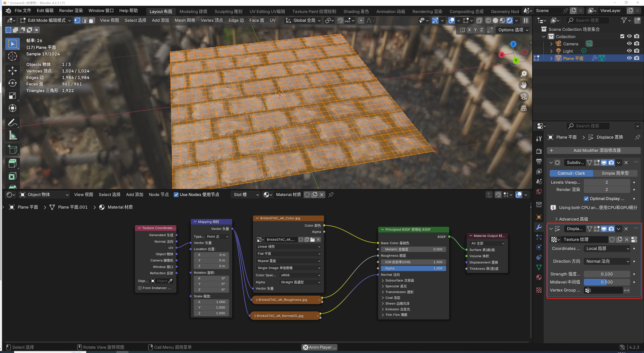This screenshot has width=644, height=353.
Task: Switch to vertex select mode
Action: (77, 21)
